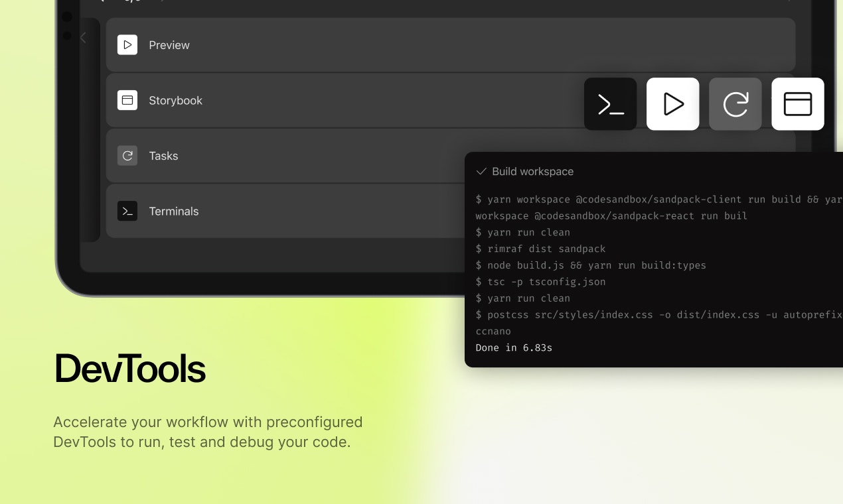
Task: Open the browser window DevTool icon
Action: (x=797, y=103)
